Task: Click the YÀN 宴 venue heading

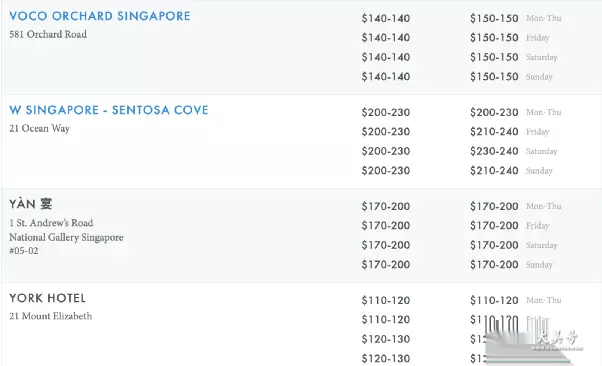Action: 31,204
